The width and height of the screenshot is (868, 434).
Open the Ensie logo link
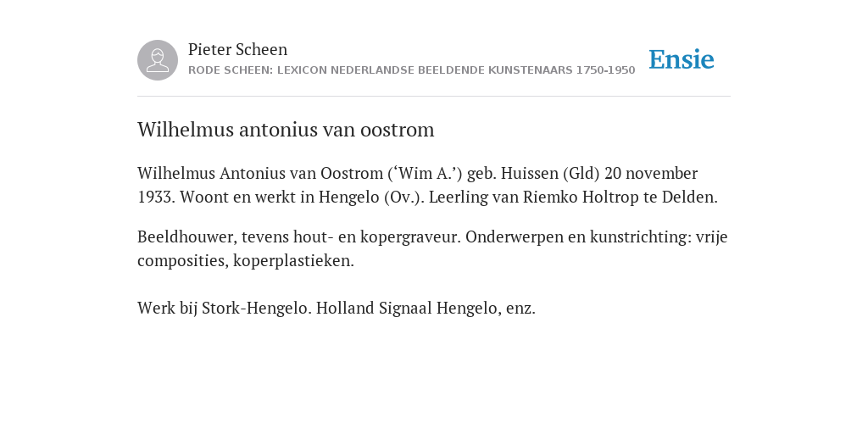682,59
